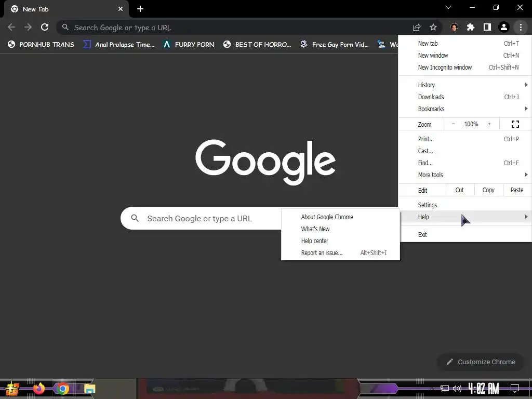The height and width of the screenshot is (399, 532).
Task: Click the forward navigation arrow
Action: [x=28, y=27]
